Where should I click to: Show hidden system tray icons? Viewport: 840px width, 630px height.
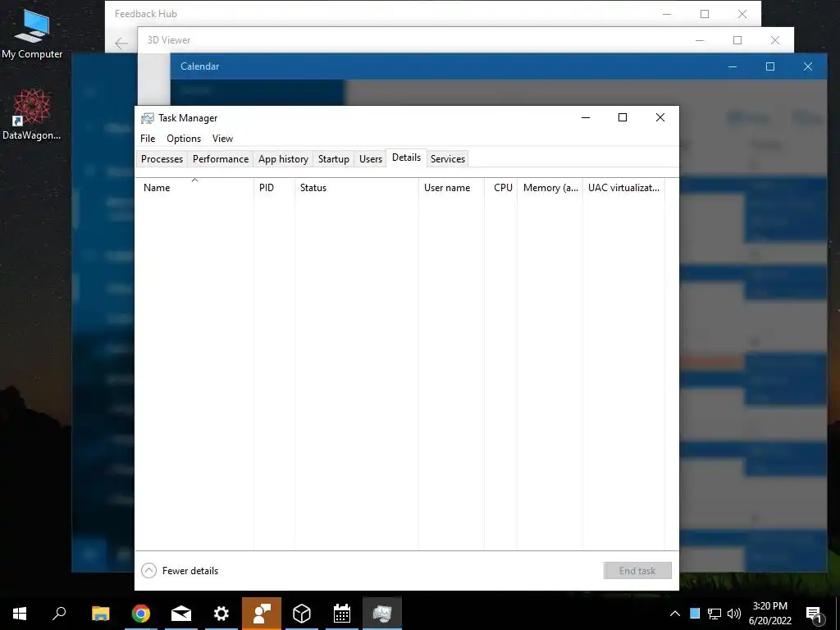click(x=675, y=614)
